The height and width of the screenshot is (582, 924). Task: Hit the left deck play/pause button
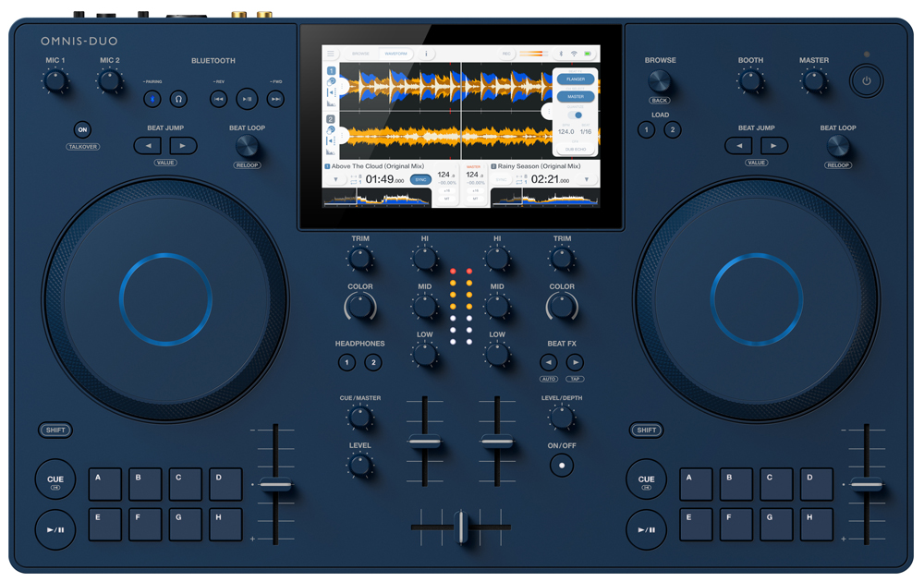pos(55,529)
